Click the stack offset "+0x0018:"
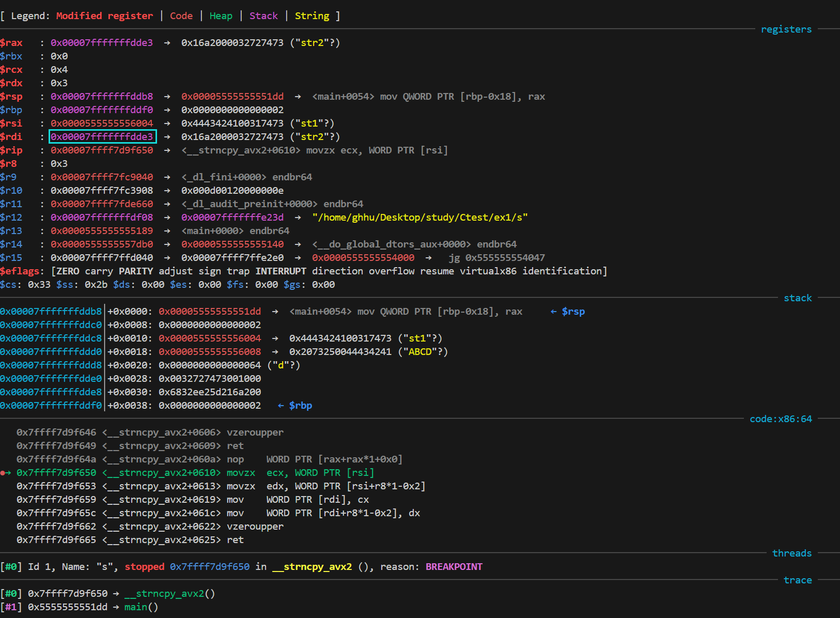 click(130, 352)
